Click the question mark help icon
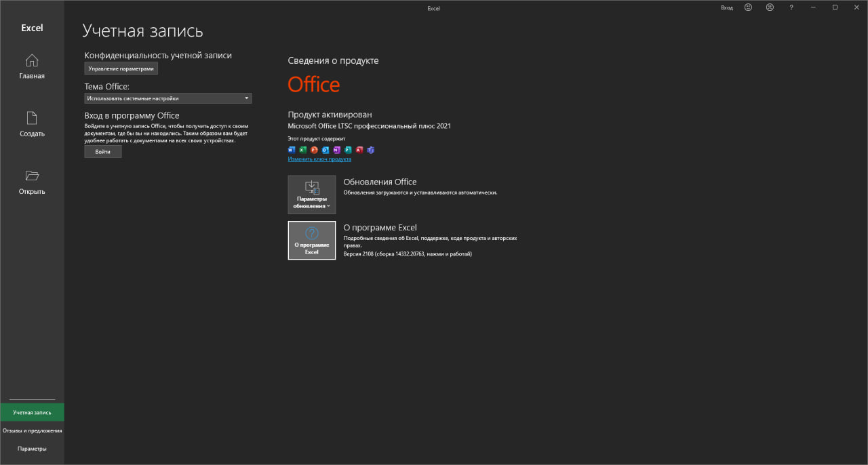The width and height of the screenshot is (868, 465). click(x=791, y=7)
